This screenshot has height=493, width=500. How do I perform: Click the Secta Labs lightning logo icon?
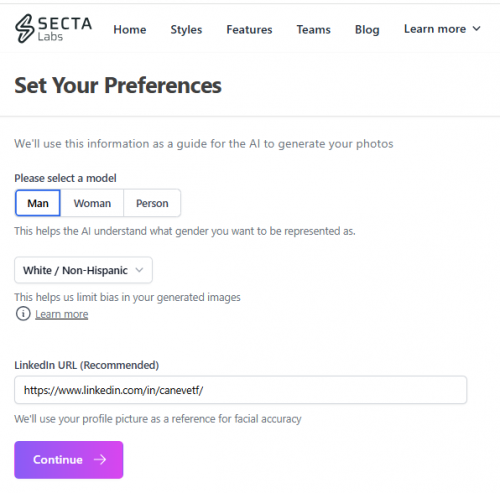tap(24, 29)
